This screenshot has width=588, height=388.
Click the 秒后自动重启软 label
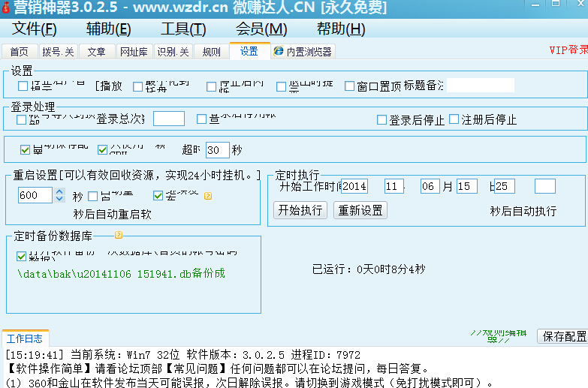112,214
